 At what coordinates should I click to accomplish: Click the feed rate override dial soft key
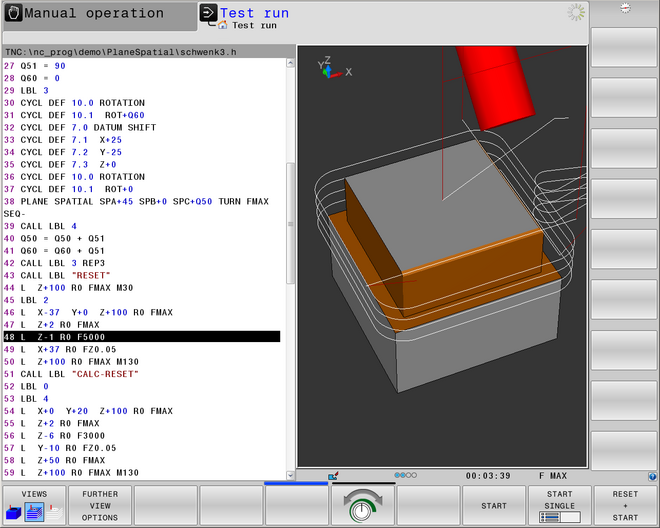click(x=362, y=506)
